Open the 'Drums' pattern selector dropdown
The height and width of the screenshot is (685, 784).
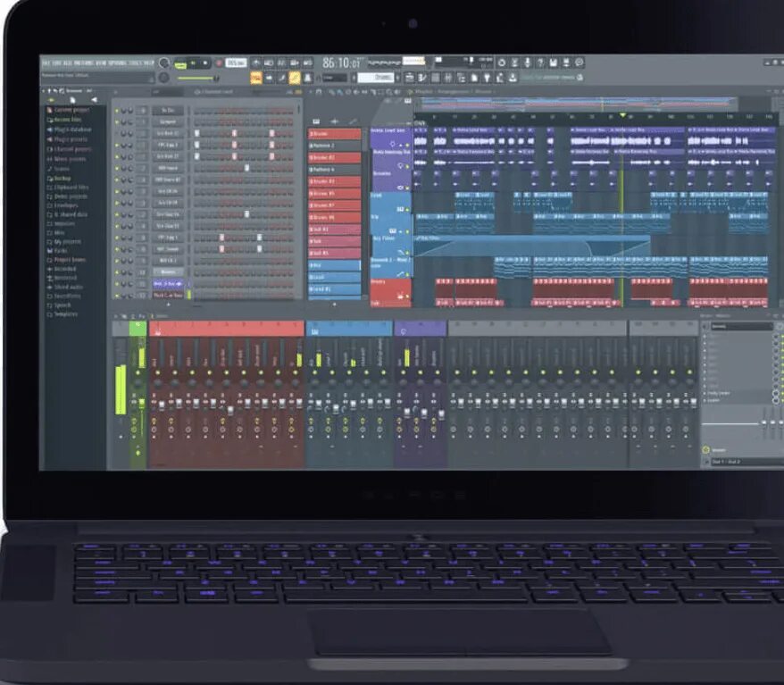tap(378, 78)
